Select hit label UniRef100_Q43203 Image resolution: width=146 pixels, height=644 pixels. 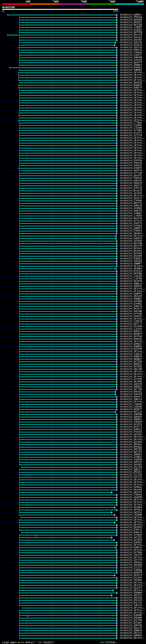click(x=131, y=595)
